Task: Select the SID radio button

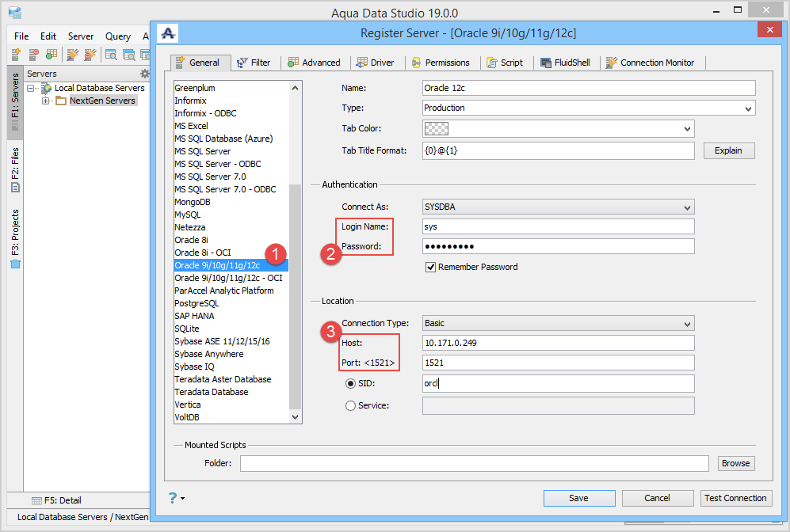Action: coord(350,384)
